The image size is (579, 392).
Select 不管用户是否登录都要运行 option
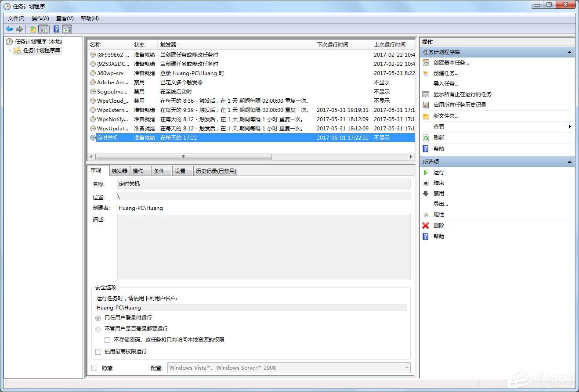click(98, 328)
